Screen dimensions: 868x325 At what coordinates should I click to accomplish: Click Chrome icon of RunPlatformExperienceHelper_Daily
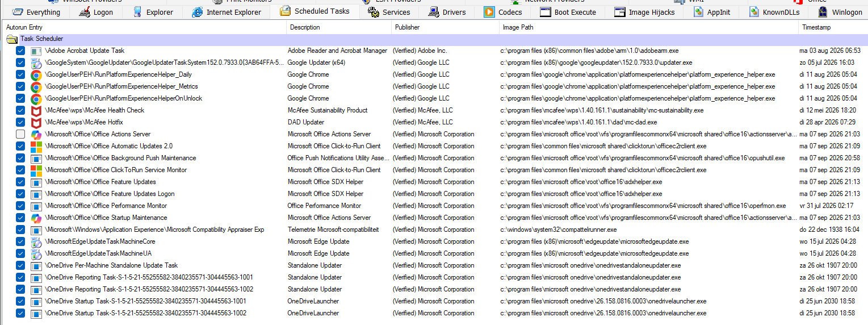(x=36, y=75)
